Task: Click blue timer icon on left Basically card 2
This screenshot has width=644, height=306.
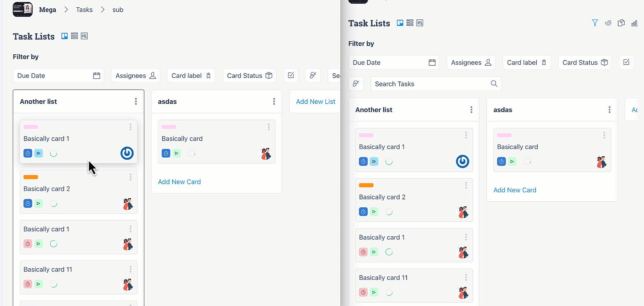Action: coord(28,203)
